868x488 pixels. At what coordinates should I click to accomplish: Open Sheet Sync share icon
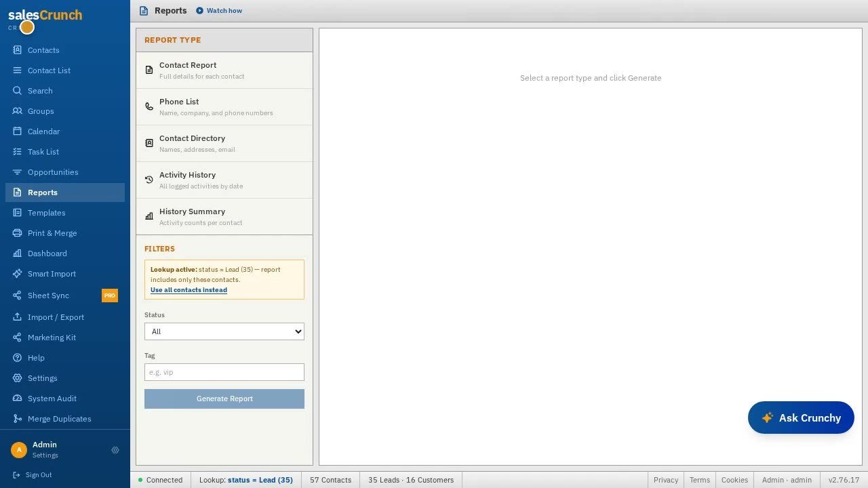point(17,296)
